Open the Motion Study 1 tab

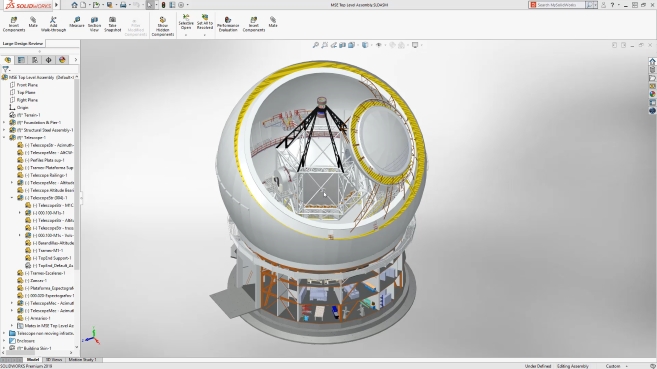click(83, 360)
